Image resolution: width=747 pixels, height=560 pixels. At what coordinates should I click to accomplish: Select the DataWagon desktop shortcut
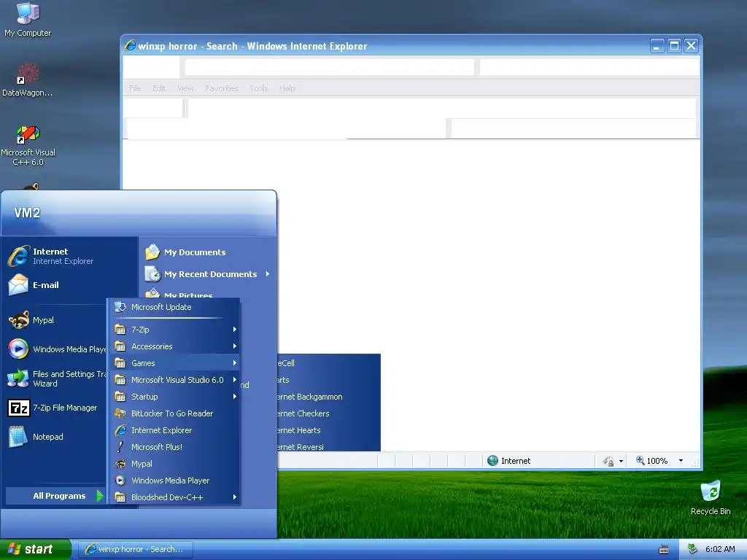pos(27,80)
